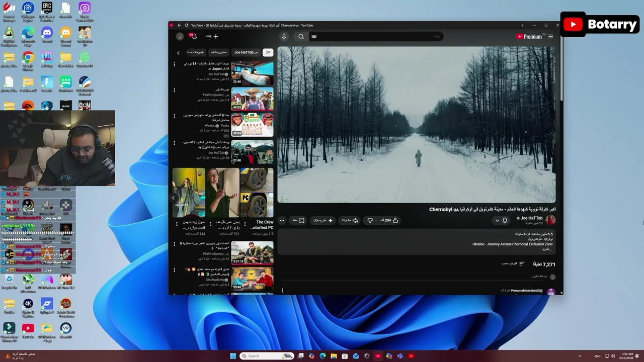Open the 55:45 SHoNgxBoNg video thumbnail
The height and width of the screenshot is (362, 644).
click(252, 279)
